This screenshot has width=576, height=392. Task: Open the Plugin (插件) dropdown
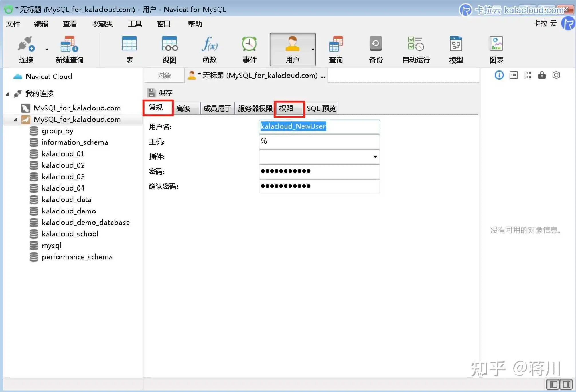point(375,157)
